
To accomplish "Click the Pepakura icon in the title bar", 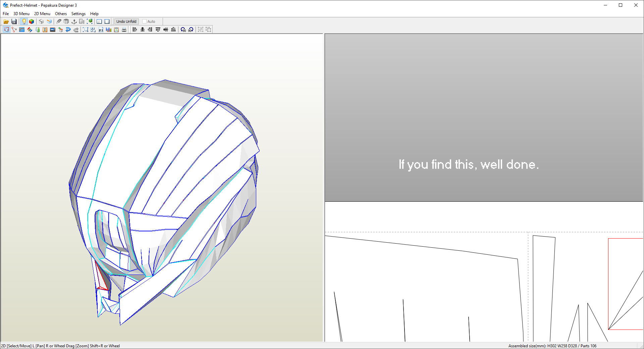I will [5, 5].
